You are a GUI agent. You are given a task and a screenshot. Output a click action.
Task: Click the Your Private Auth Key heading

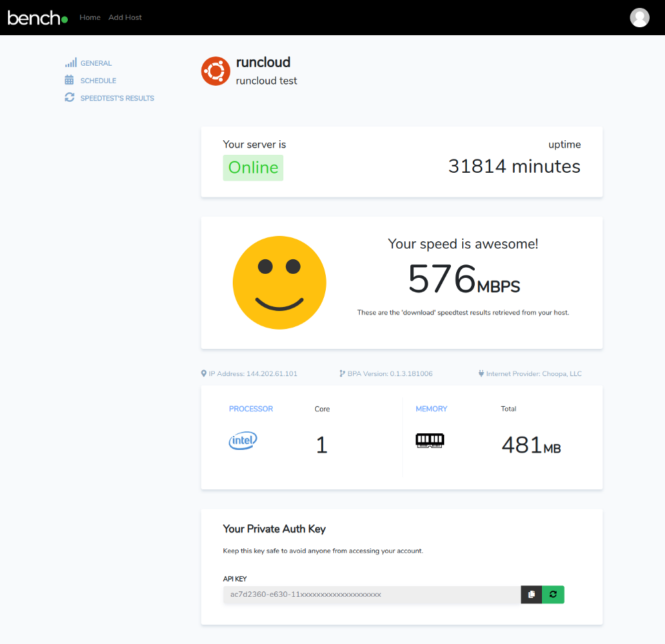tap(275, 529)
